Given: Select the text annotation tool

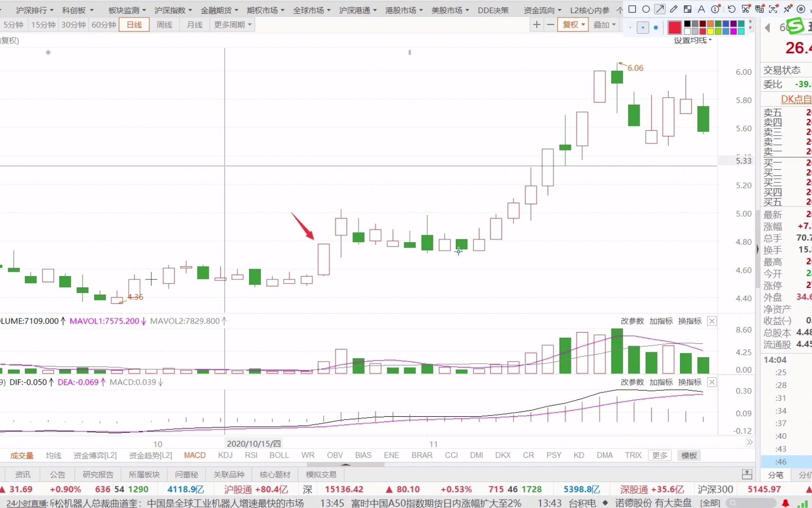Looking at the screenshot, I should [701, 9].
